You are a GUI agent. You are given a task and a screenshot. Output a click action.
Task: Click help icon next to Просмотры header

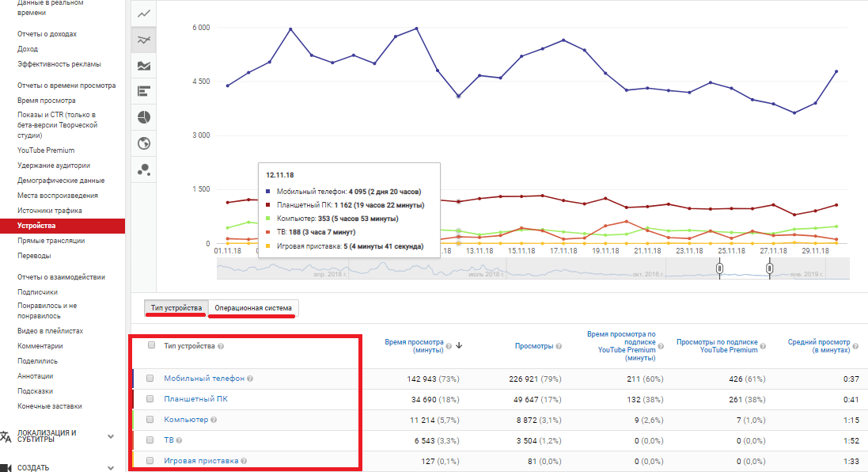tap(560, 347)
